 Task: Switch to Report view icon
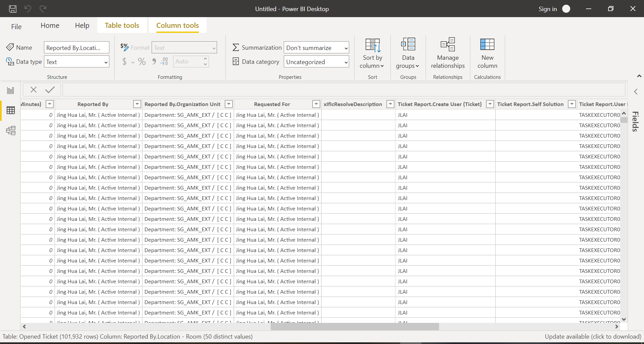pyautogui.click(x=11, y=90)
